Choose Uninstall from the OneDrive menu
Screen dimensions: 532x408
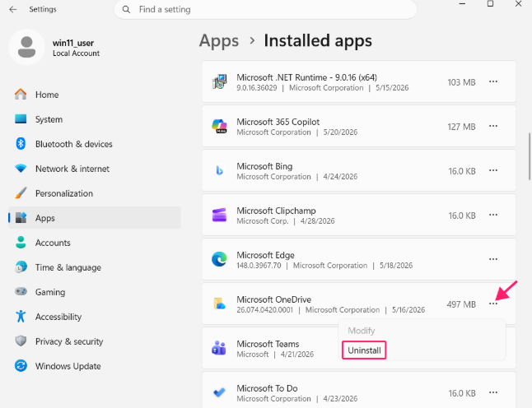pyautogui.click(x=364, y=350)
